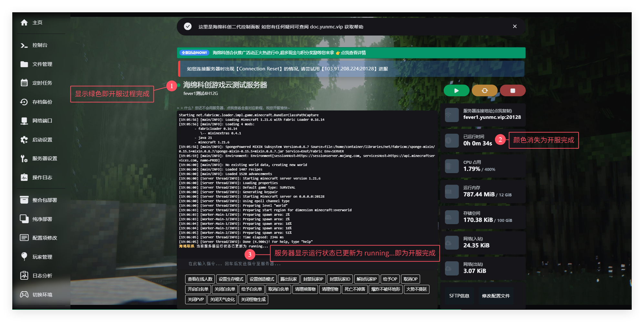Click the disk icon beside 存储空间
Screen dimensions: 644x322
452,217
